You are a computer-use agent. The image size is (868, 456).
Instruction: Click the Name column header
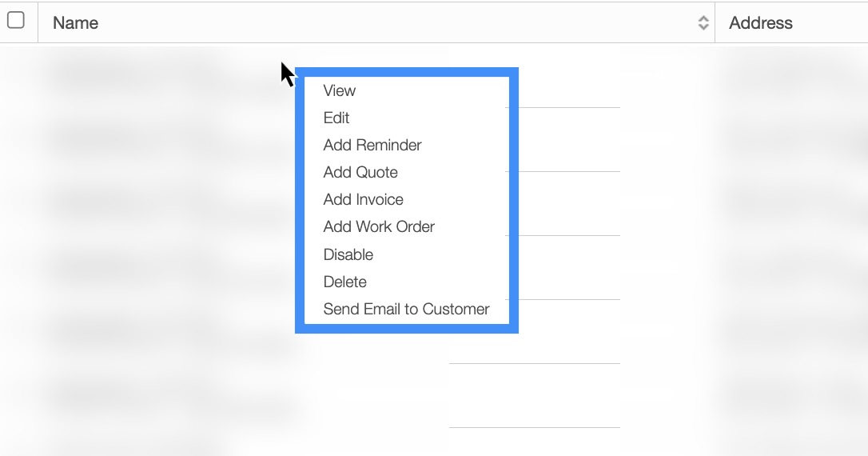(x=76, y=23)
